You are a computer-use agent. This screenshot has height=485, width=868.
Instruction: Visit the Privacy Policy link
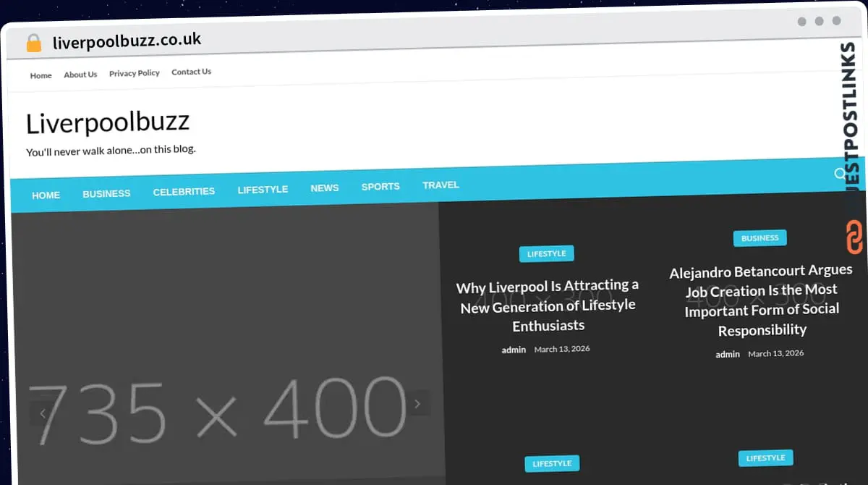coord(135,73)
